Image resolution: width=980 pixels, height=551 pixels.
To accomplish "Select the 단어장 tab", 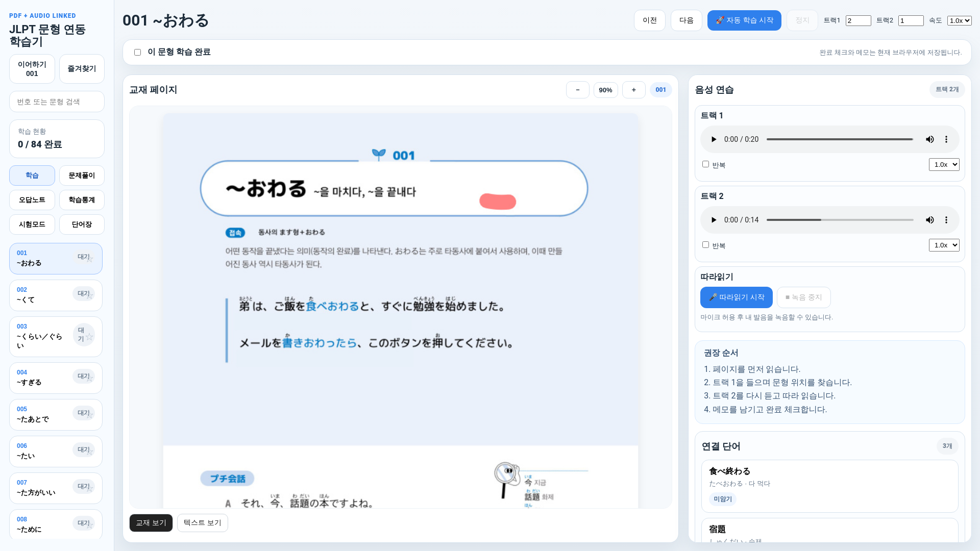I will click(x=82, y=224).
